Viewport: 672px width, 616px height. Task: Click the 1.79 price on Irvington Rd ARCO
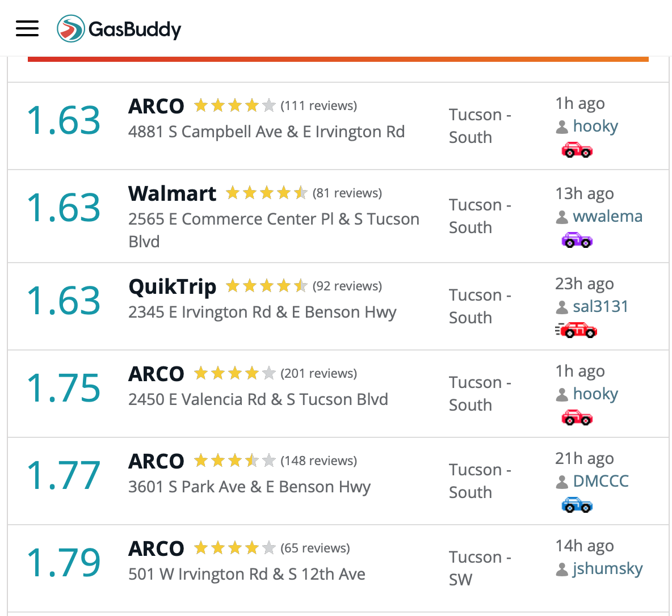64,562
